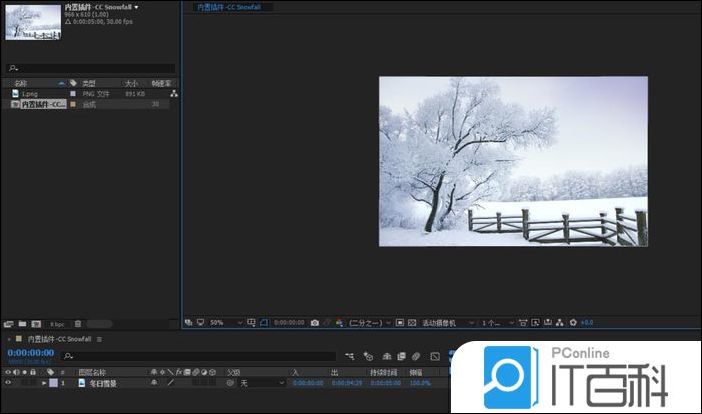Viewport: 702px width, 414px height.
Task: Click the label tag column icon in project panel
Action: coord(73,83)
